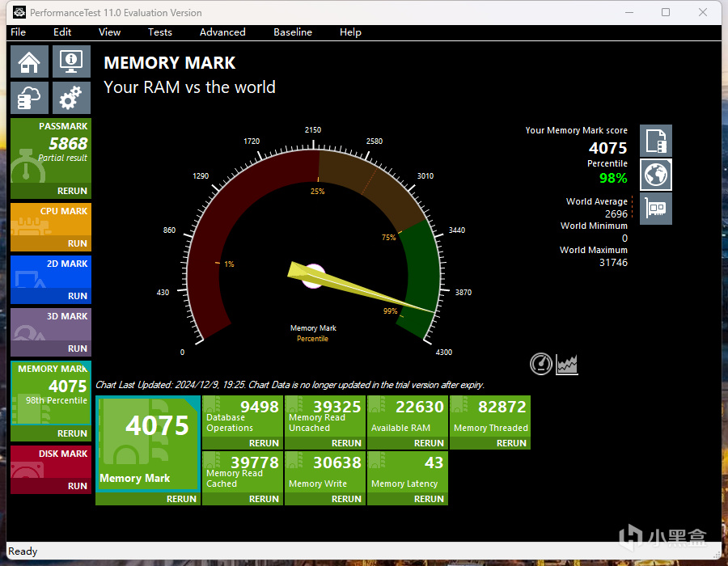Select the PassMark 5868 score tile
The height and width of the screenshot is (566, 728).
[51, 150]
